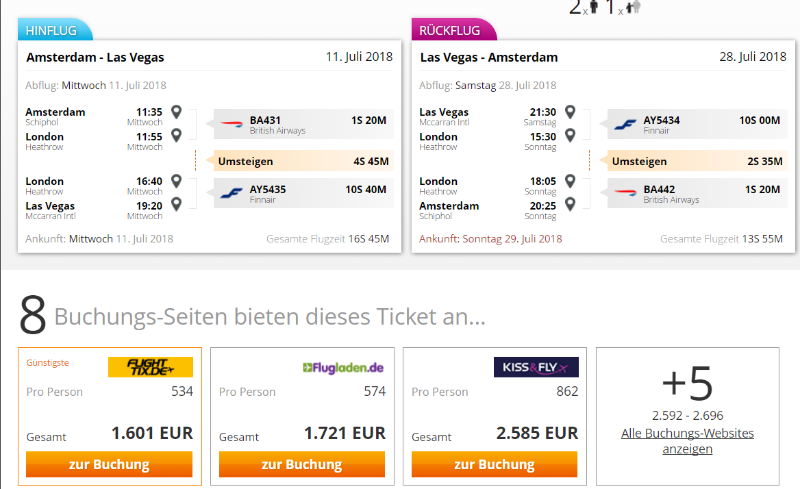
Task: Click the map pin beside London Heathrow 11:55
Action: click(177, 135)
